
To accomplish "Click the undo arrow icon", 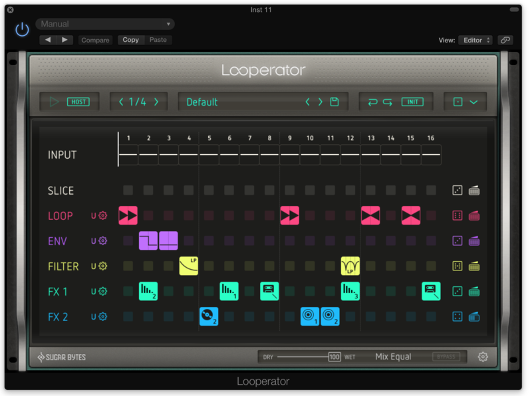I will 372,102.
